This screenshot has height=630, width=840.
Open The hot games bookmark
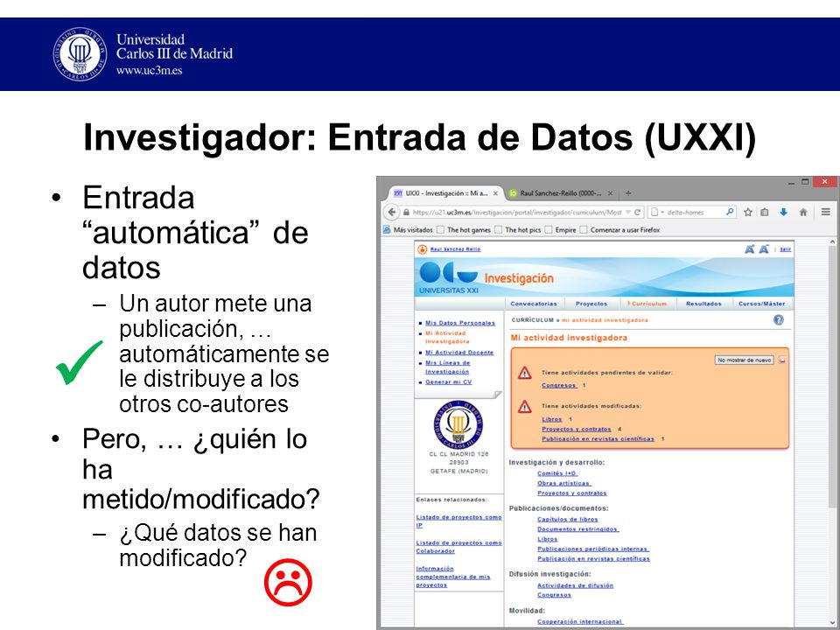(464, 230)
